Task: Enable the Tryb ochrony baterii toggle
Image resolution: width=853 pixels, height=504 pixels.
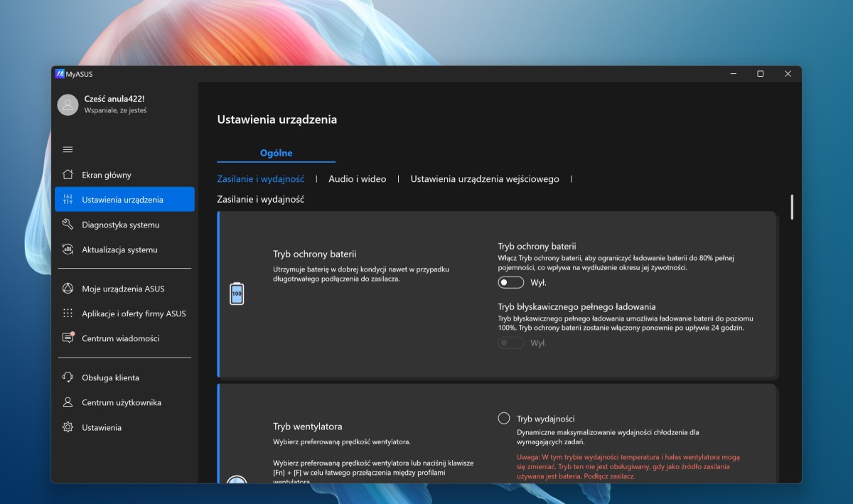Action: tap(510, 282)
